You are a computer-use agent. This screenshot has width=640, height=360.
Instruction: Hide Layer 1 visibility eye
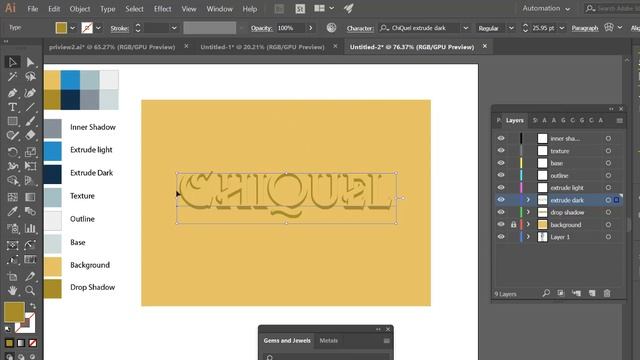[x=501, y=237]
